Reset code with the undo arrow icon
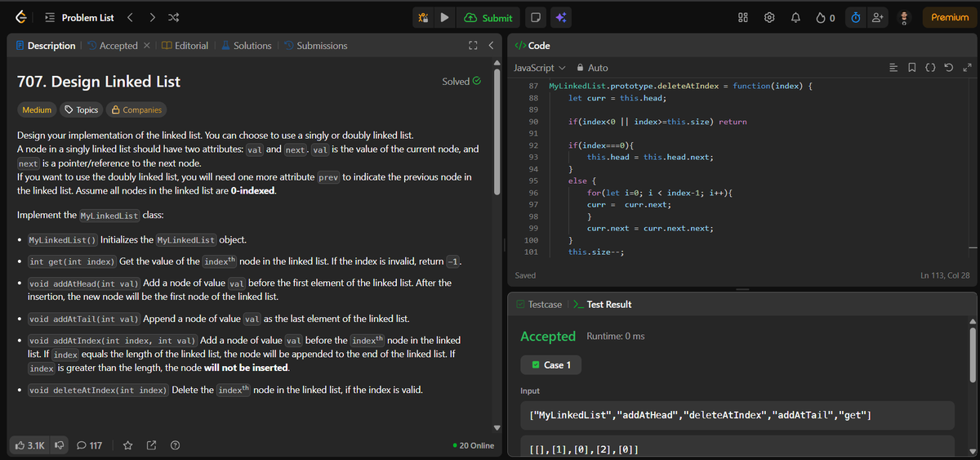Screen dimensions: 980x460 click(x=948, y=68)
